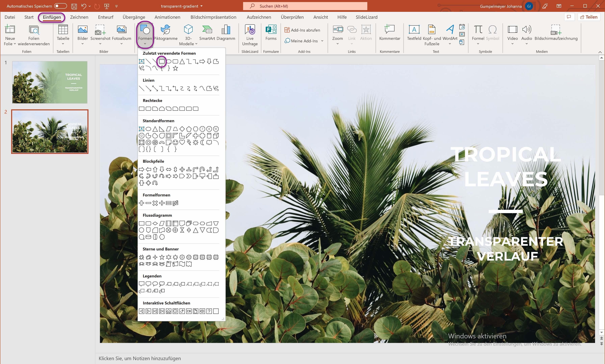Choose the heart shape in Standardformen
This screenshot has width=605, height=364.
[x=182, y=142]
